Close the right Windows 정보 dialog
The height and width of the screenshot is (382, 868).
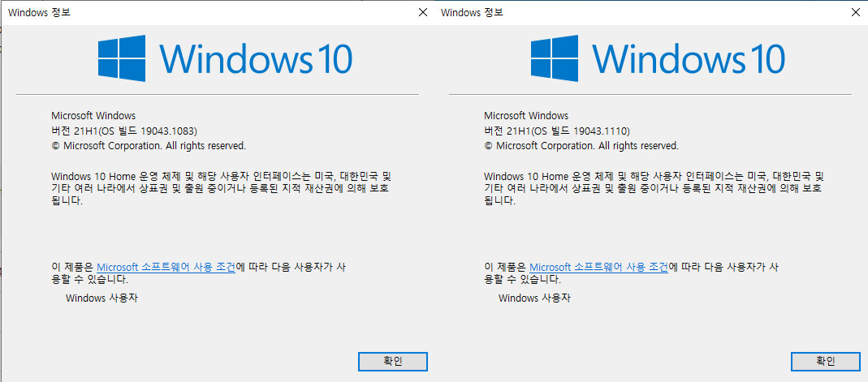pos(855,12)
